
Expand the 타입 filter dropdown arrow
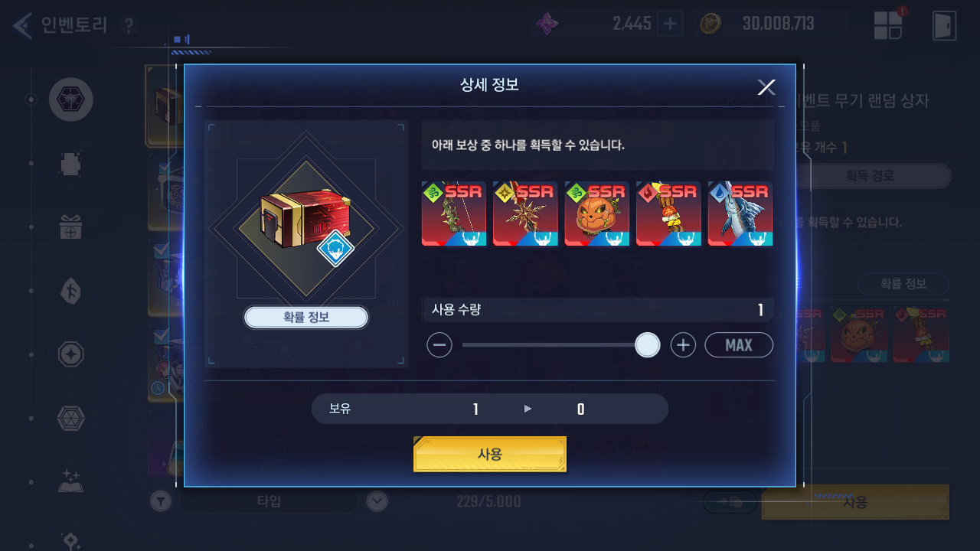[x=377, y=501]
